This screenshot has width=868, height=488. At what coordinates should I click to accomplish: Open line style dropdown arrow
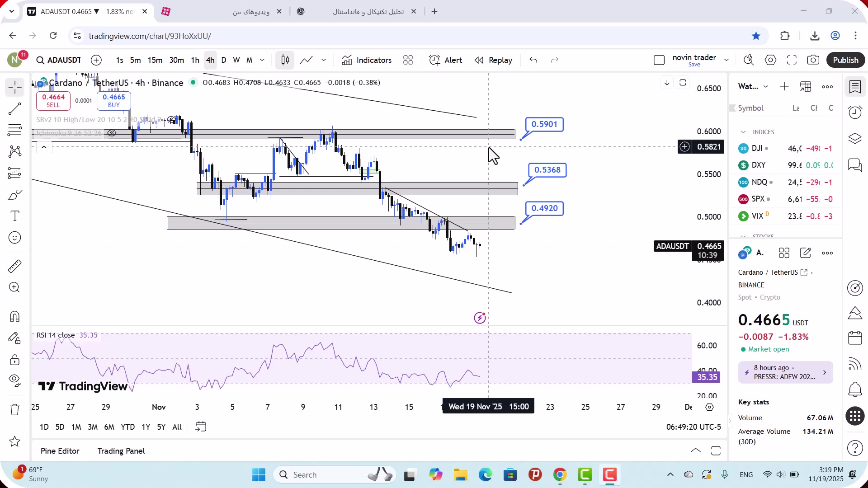coord(324,60)
